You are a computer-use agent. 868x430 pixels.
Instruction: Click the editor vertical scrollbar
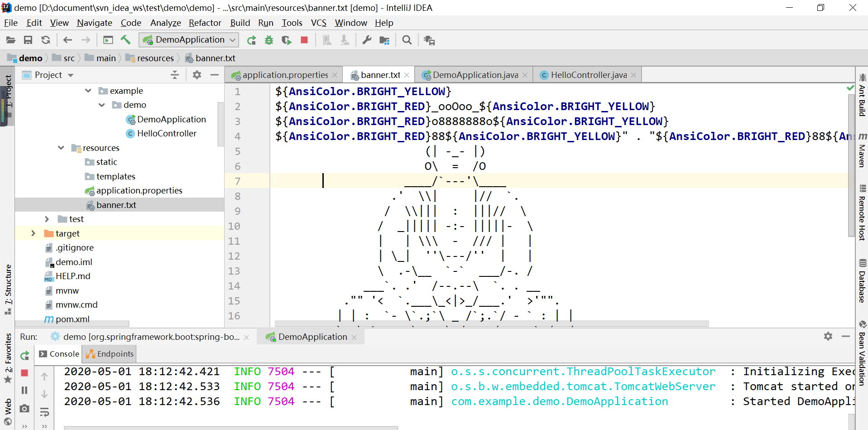pos(851,165)
